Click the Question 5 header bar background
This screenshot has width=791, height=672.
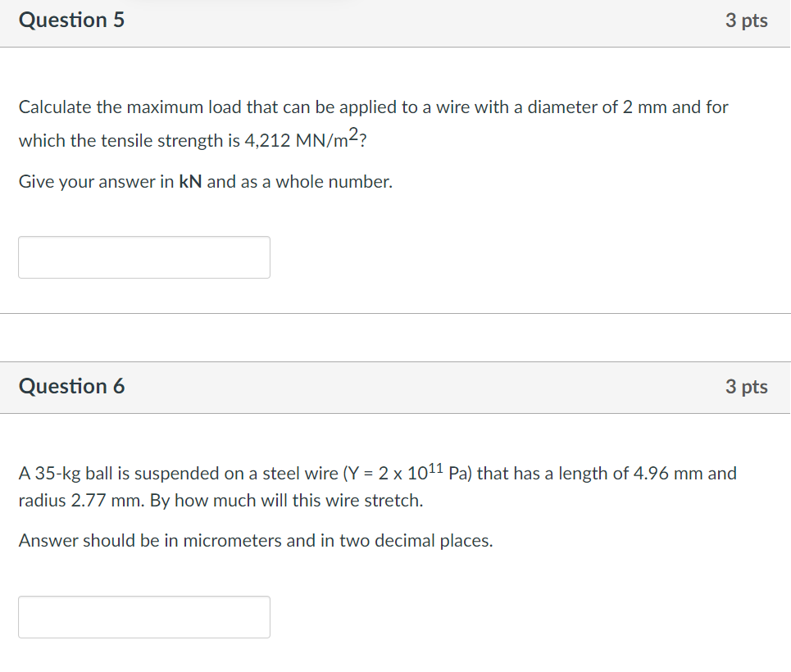pyautogui.click(x=410, y=20)
